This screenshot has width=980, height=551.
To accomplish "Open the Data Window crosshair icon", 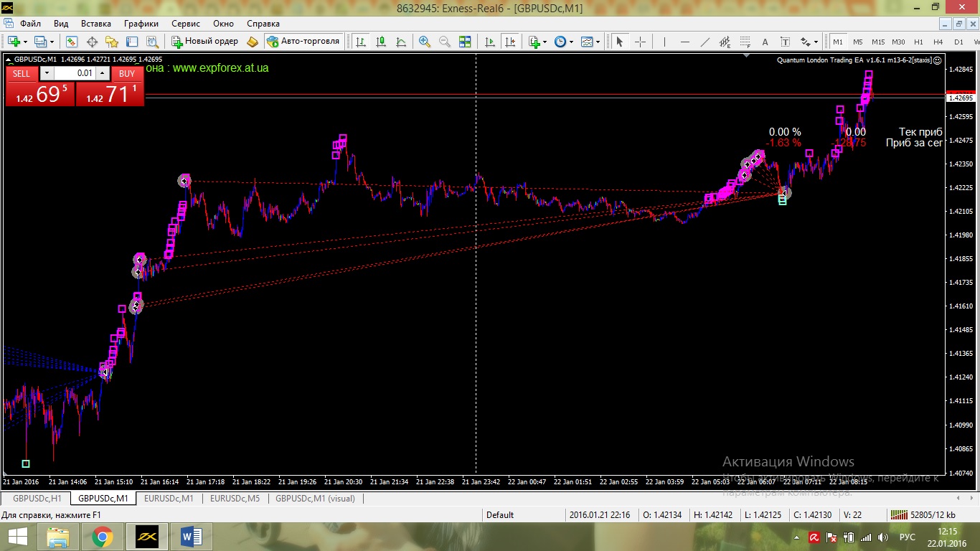I will pos(92,42).
